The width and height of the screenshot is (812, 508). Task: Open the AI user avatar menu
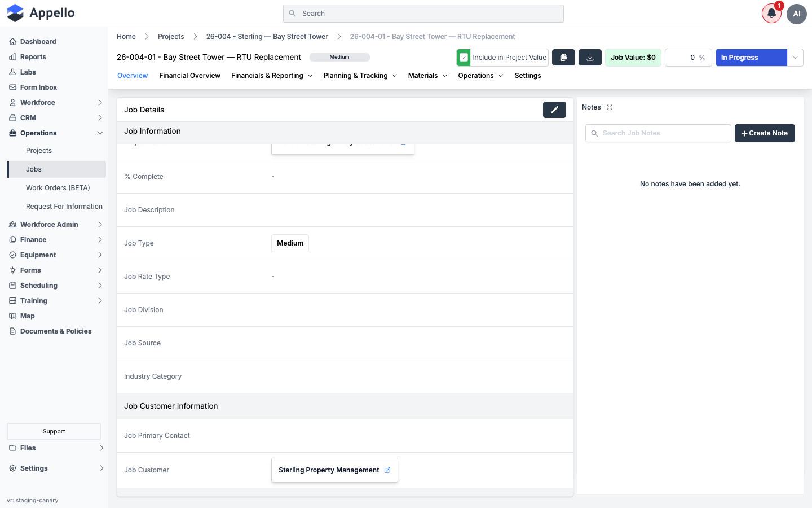pos(797,14)
